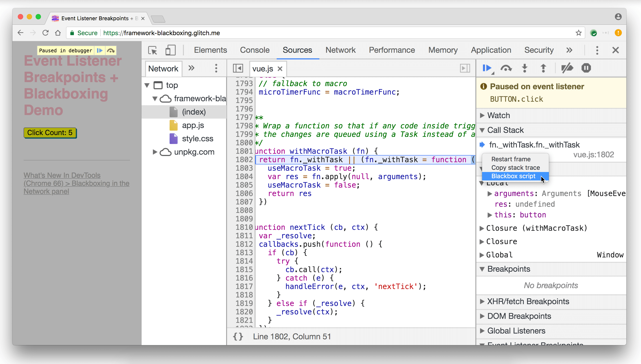The image size is (641, 364).
Task: Click the Step over next function call icon
Action: [x=506, y=68]
